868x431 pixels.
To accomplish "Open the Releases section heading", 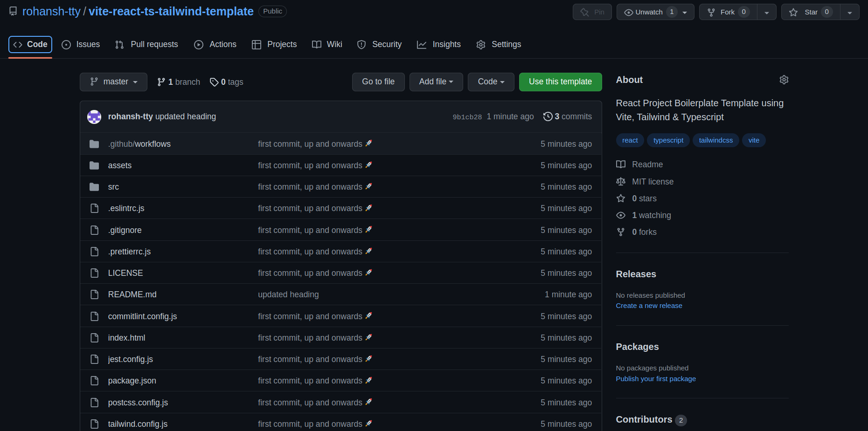I will (x=636, y=274).
